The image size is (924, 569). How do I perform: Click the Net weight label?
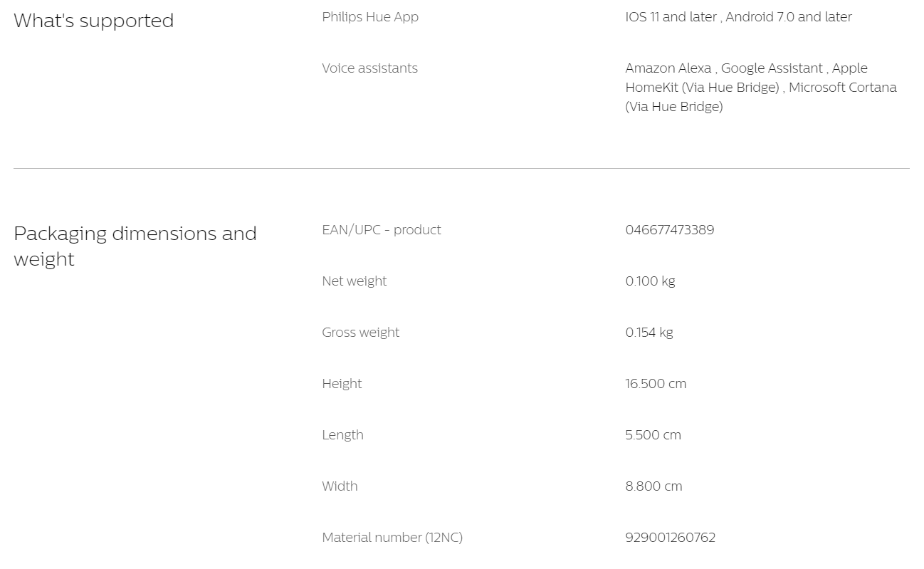pyautogui.click(x=354, y=281)
